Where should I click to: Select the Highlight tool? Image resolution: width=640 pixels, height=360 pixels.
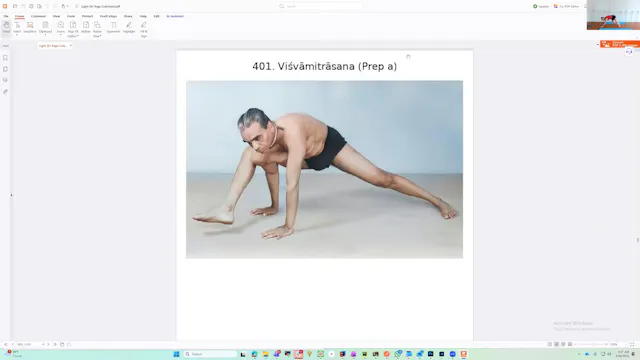129,27
